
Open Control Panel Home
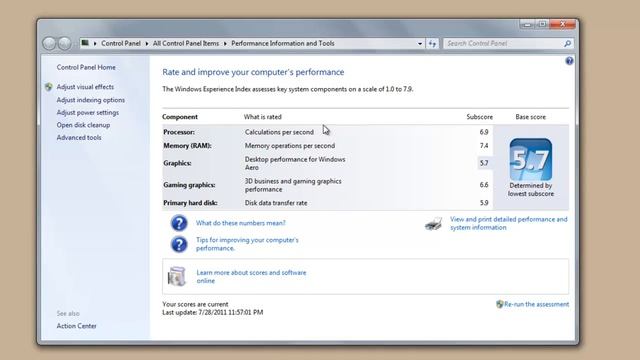(86, 67)
